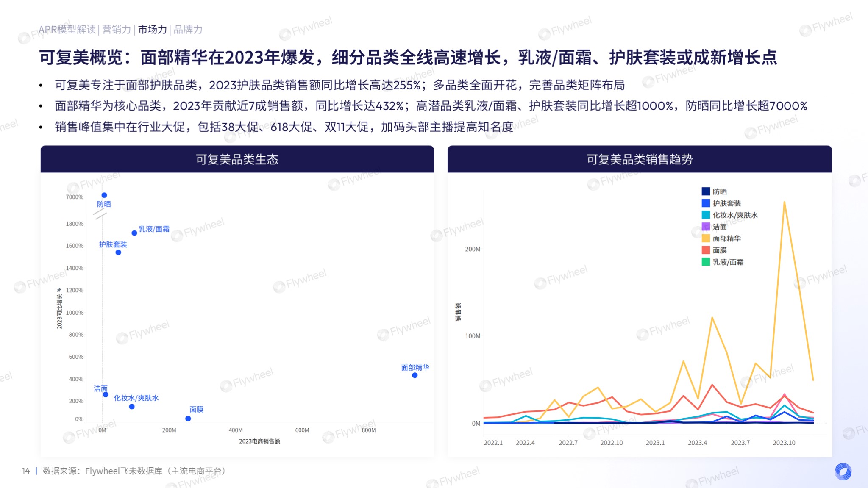Click the 2023电商销售额 axis title
Image resolution: width=868 pixels, height=488 pixels.
click(260, 441)
